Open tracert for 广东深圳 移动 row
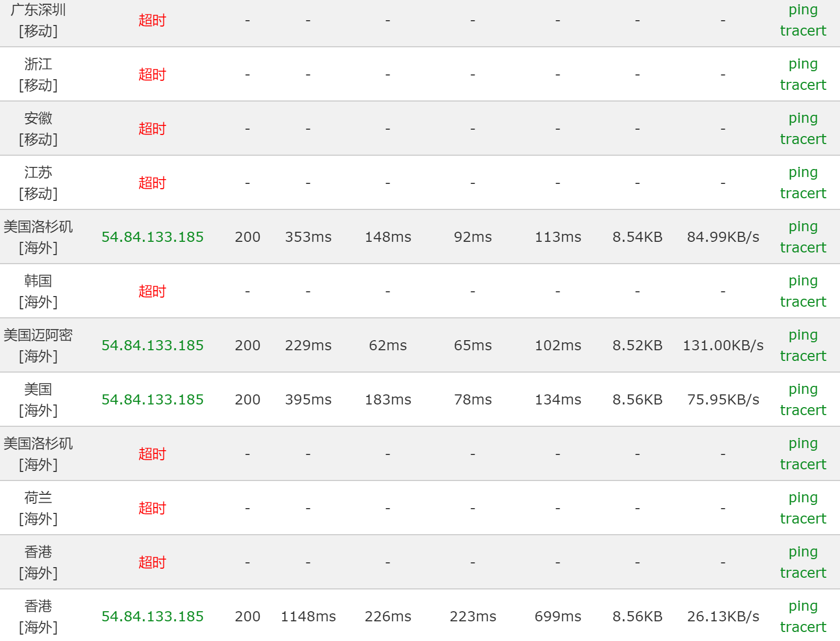Image resolution: width=840 pixels, height=641 pixels. coord(802,31)
